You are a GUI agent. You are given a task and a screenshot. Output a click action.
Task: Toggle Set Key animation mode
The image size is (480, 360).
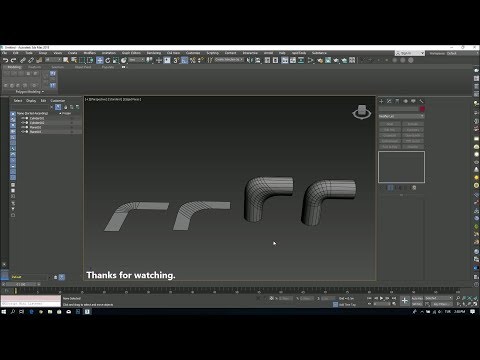point(417,304)
